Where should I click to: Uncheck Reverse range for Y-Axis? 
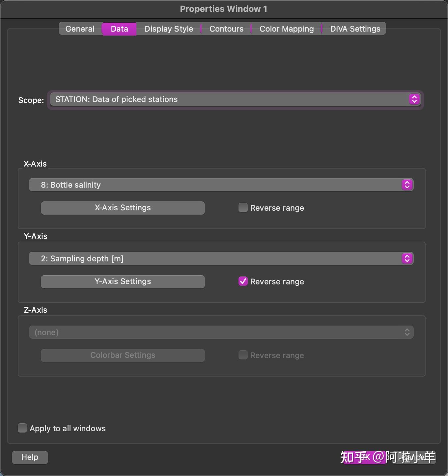tap(243, 281)
